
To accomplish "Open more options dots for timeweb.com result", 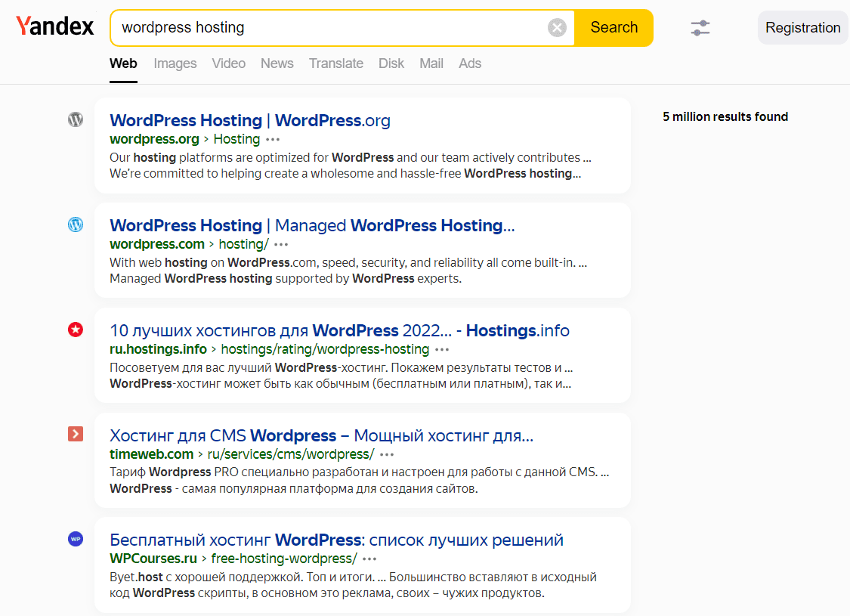I will pyautogui.click(x=387, y=454).
